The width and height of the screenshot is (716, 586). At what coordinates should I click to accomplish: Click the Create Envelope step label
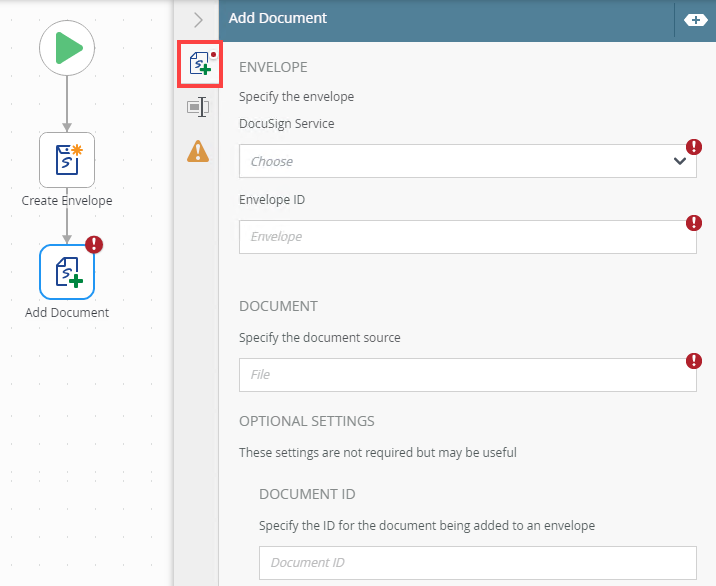pos(67,200)
